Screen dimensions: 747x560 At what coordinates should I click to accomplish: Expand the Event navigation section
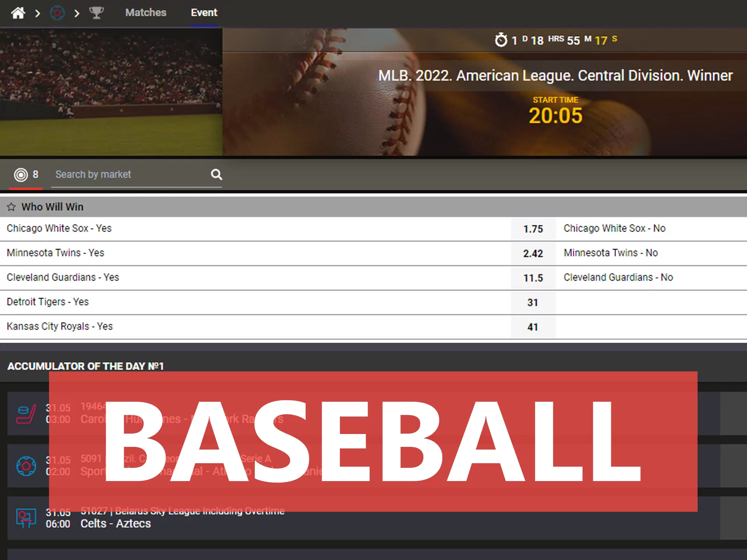pos(205,10)
